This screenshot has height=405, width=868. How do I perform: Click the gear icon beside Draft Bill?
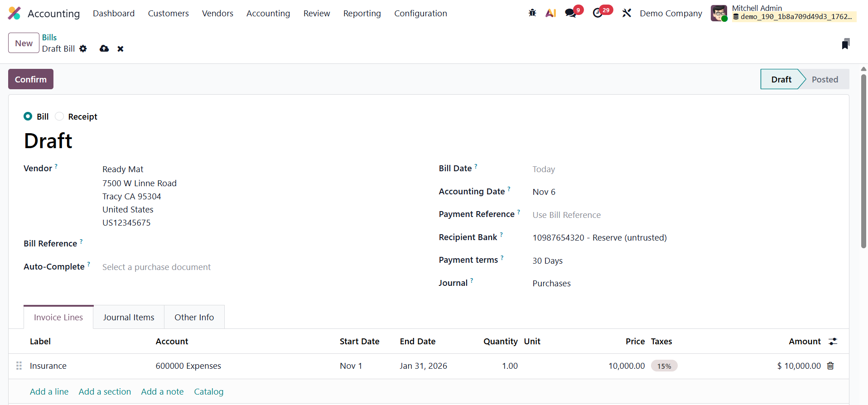click(x=83, y=48)
